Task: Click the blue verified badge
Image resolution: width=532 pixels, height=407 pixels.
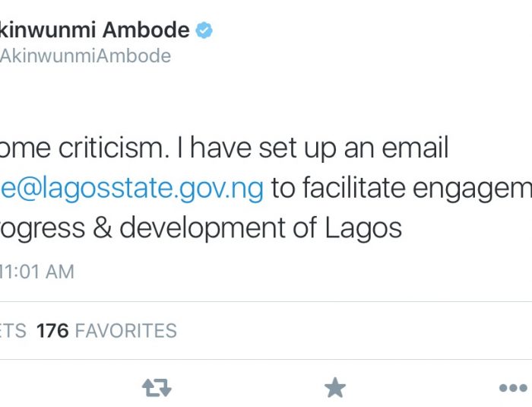Action: point(204,30)
